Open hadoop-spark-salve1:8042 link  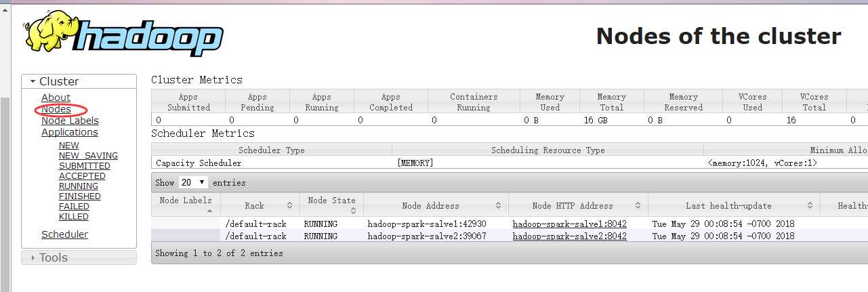569,224
